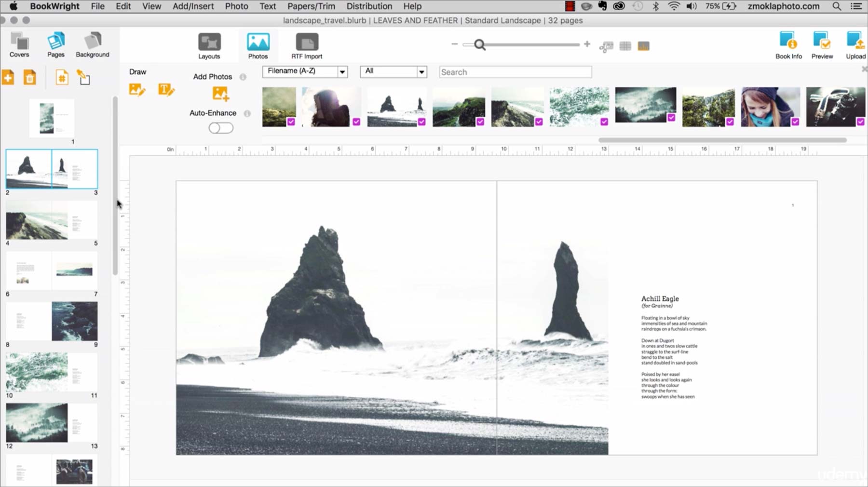Image resolution: width=868 pixels, height=487 pixels.
Task: Open the Layouts tool
Action: (209, 46)
